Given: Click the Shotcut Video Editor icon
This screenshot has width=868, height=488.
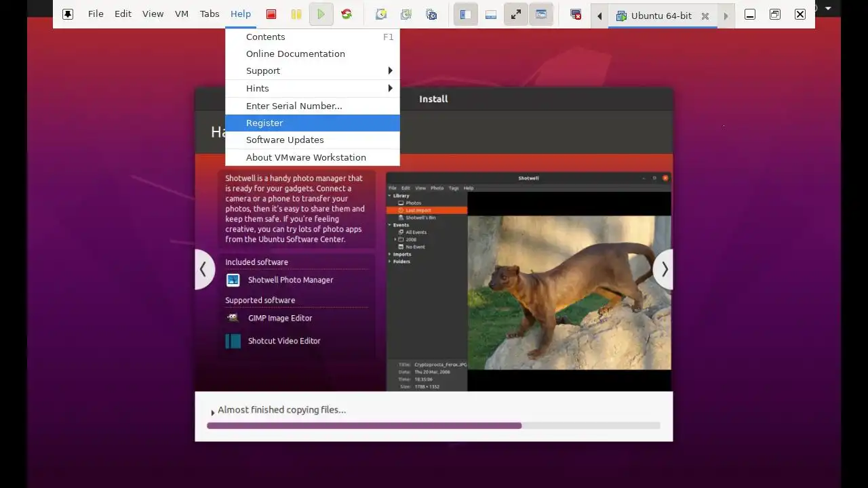Looking at the screenshot, I should 233,341.
